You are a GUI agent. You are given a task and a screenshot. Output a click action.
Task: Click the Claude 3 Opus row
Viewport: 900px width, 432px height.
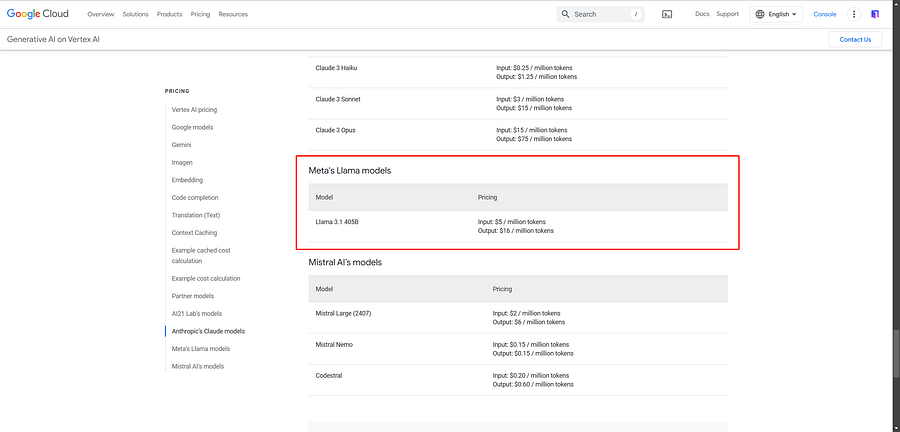518,134
